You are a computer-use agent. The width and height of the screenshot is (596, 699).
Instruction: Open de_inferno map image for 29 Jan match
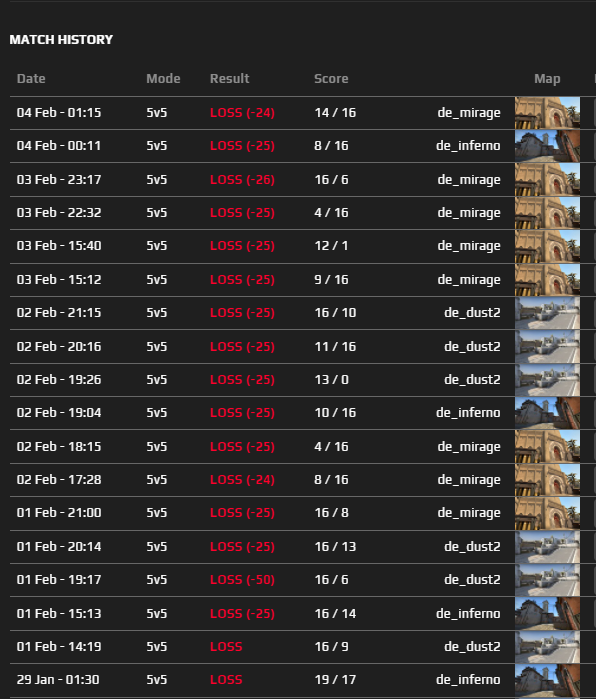[x=547, y=680]
